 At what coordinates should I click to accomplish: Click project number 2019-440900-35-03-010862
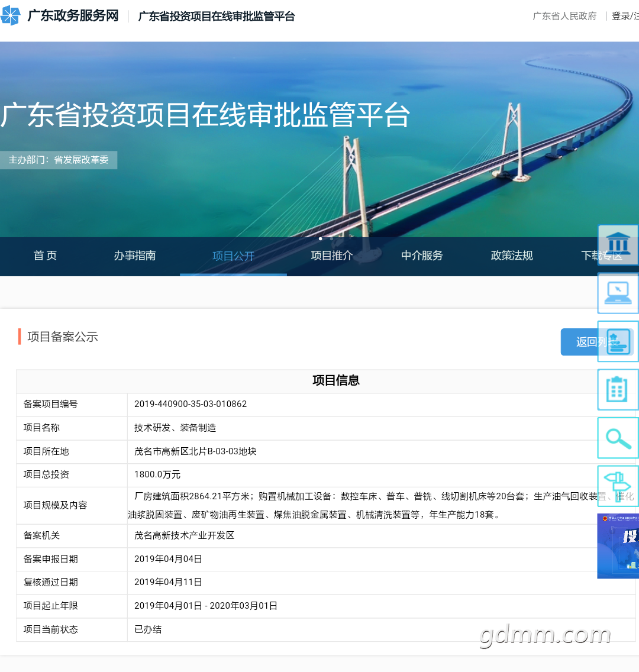point(191,404)
